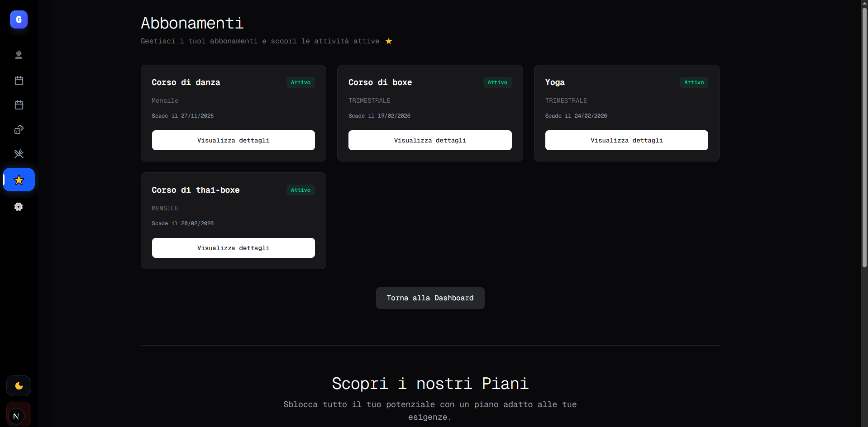
Task: Click MENSILE label on thai-boxe card
Action: (x=165, y=208)
